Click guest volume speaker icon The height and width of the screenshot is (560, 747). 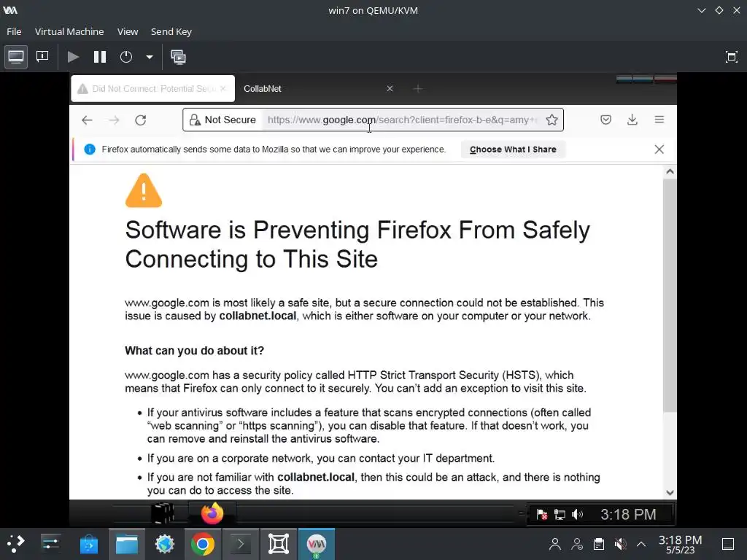click(578, 514)
